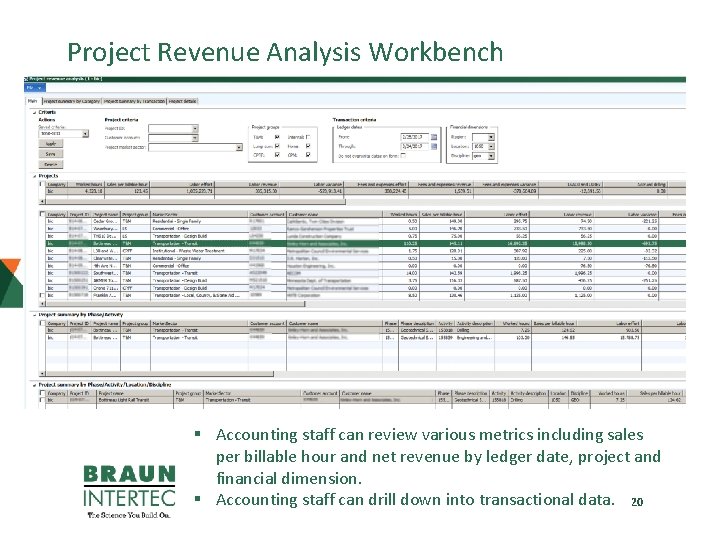Toggle the T&M project group checkbox
Viewport: 720px width, 540px height.
click(x=277, y=137)
